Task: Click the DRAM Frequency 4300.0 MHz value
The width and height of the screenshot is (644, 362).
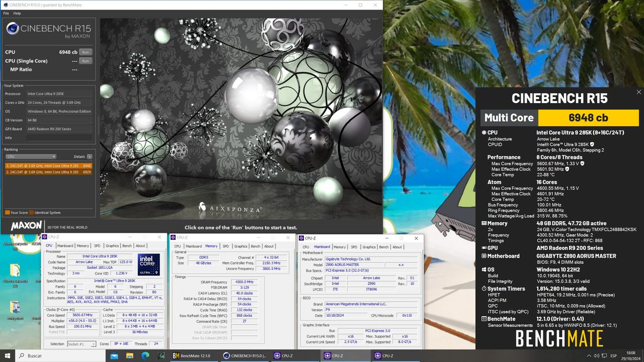Action: [244, 282]
